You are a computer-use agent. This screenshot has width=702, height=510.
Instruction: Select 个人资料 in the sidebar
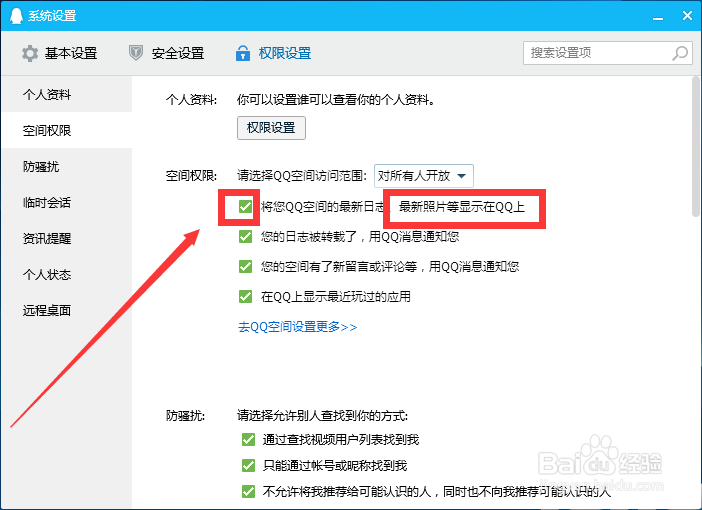(x=66, y=94)
